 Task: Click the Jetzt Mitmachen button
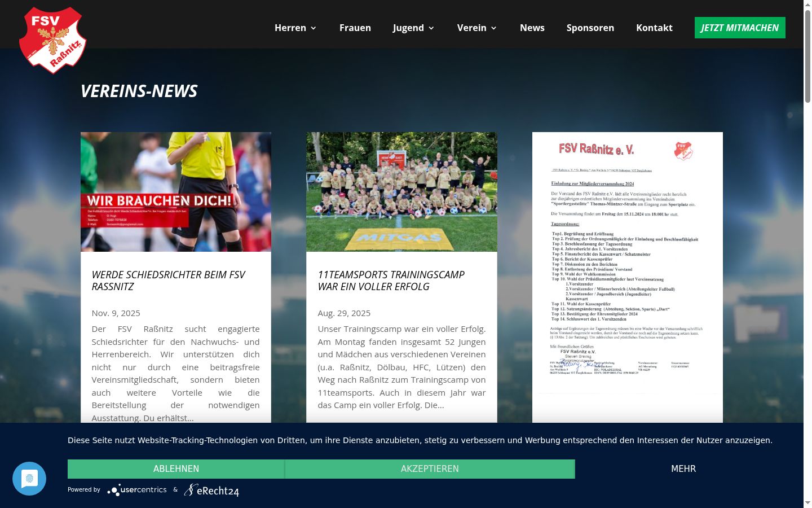[740, 28]
